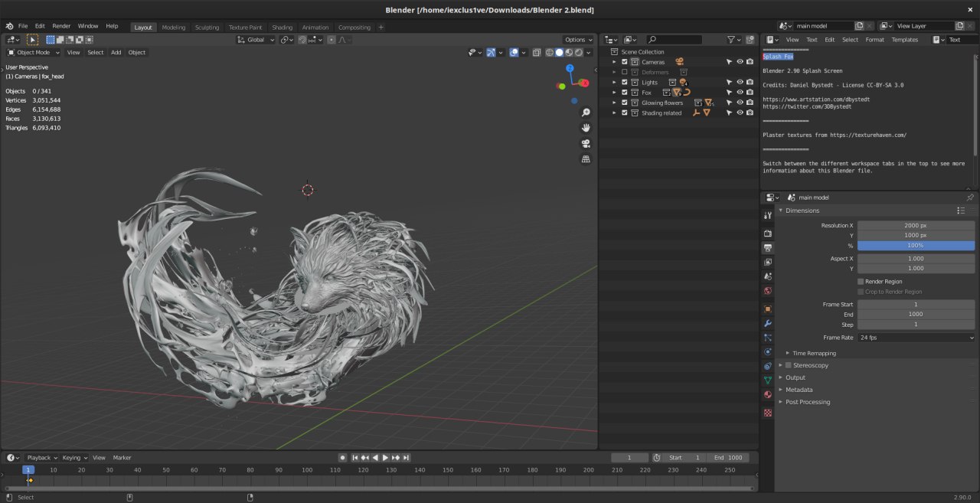Open the Physics properties tab

click(x=768, y=352)
